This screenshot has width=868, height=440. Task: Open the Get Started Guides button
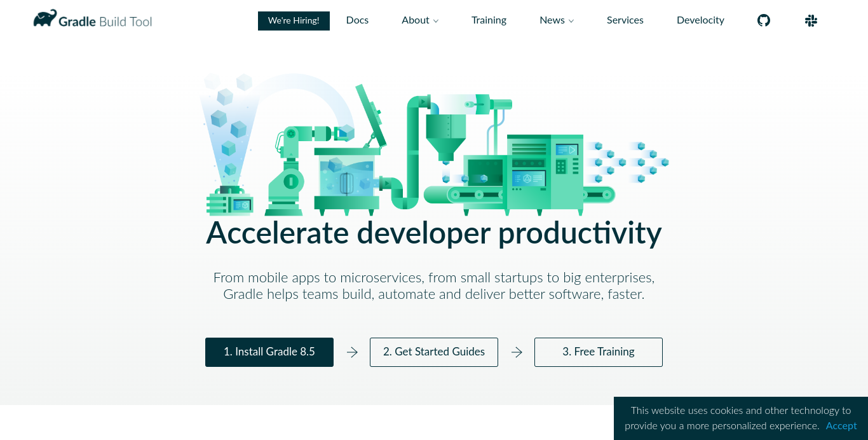click(x=434, y=352)
